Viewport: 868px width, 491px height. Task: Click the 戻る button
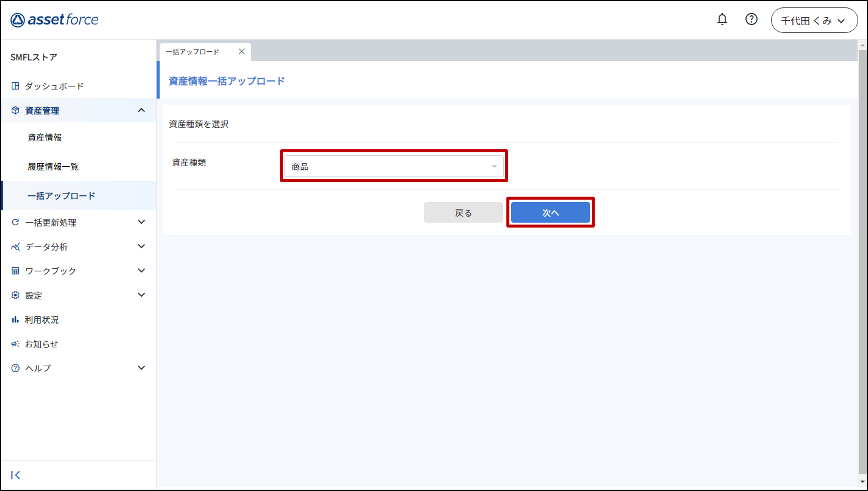[x=463, y=213]
